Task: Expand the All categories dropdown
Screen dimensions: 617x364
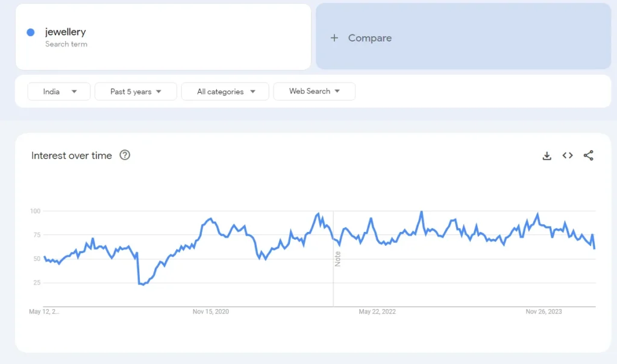Action: pos(225,92)
